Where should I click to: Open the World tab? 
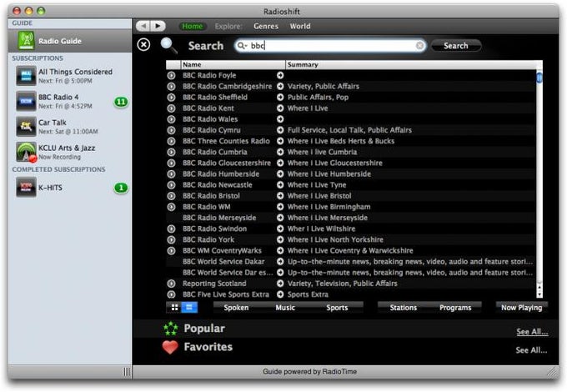pos(300,26)
